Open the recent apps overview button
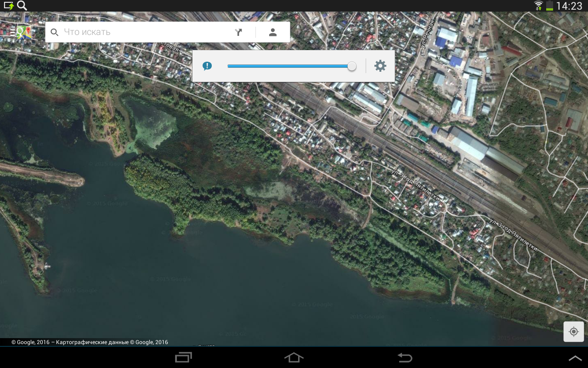Viewport: 588px width, 368px height. click(x=183, y=357)
